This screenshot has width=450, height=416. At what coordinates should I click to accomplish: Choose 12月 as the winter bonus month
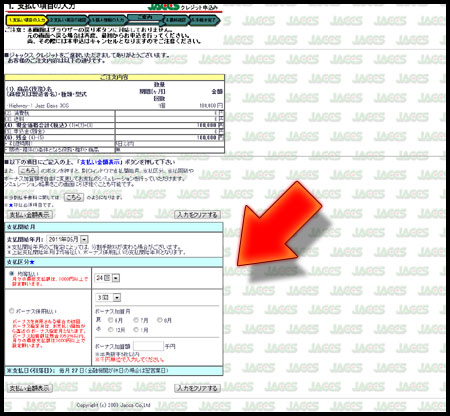pos(110,330)
